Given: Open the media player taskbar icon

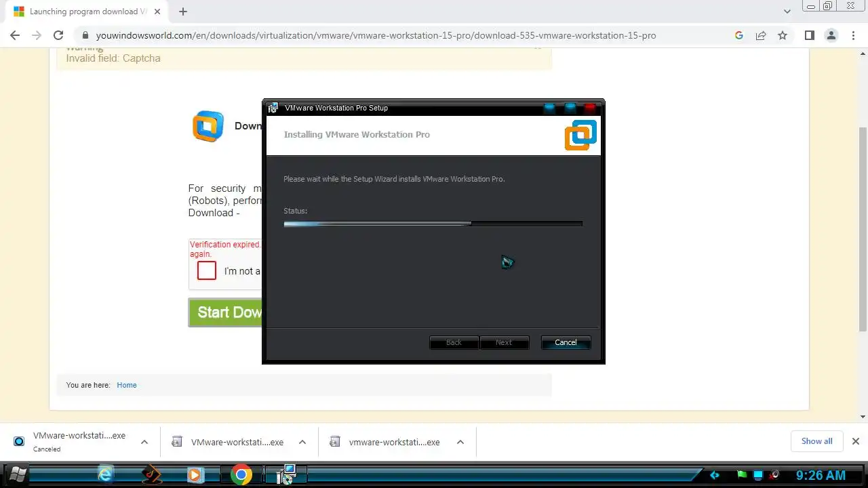Looking at the screenshot, I should tap(195, 475).
